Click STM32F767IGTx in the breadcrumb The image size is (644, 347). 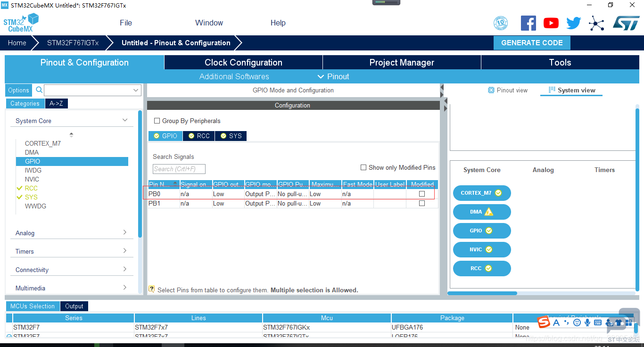(x=73, y=42)
